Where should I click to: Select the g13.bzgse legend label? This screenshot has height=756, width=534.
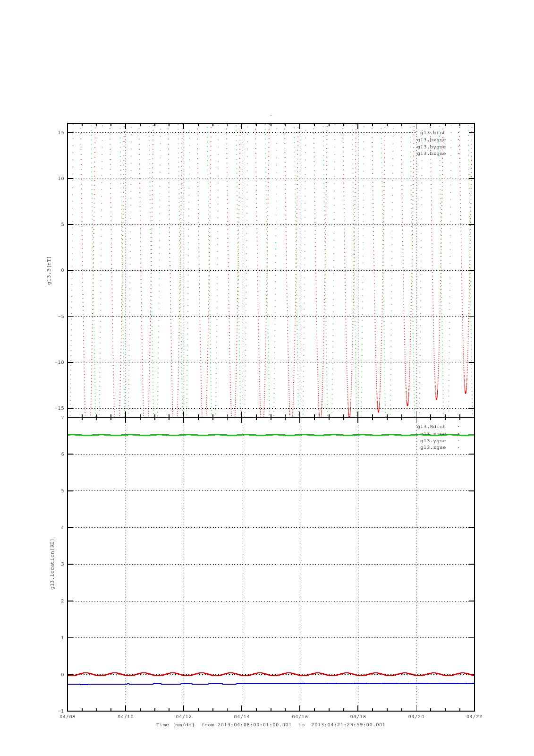[x=431, y=154]
